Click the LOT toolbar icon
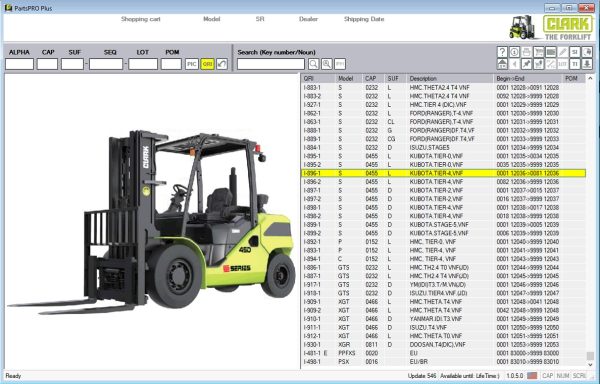Viewport: 600px width, 384px height. click(562, 64)
